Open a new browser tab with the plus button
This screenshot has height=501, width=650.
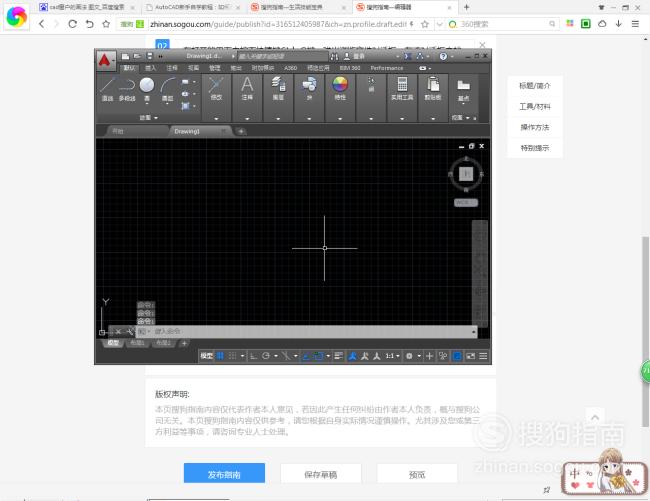click(x=466, y=7)
